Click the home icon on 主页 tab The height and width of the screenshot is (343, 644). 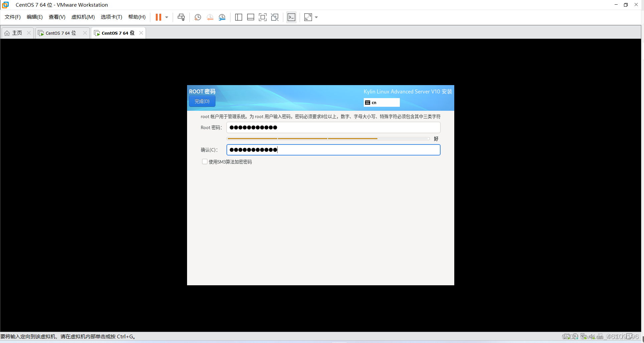(7, 33)
